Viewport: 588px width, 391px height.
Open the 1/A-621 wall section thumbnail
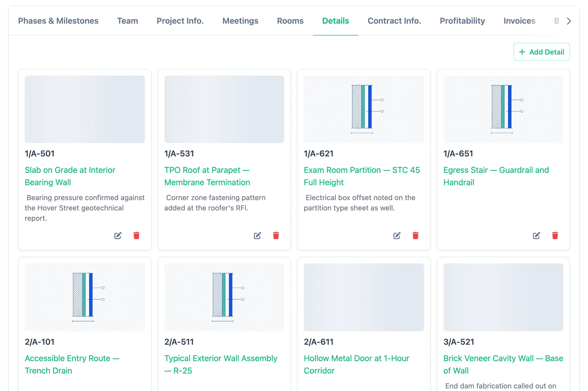click(x=364, y=109)
